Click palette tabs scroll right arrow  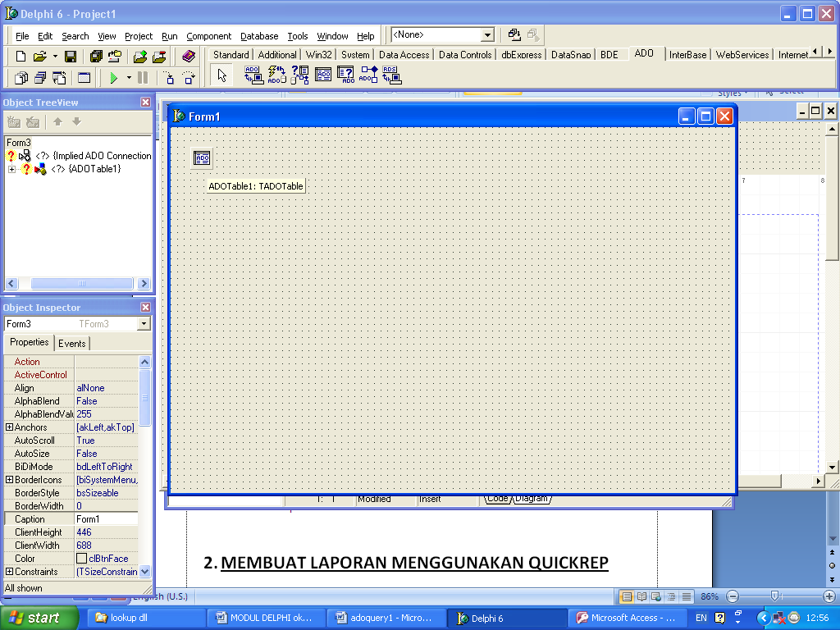pyautogui.click(x=830, y=52)
